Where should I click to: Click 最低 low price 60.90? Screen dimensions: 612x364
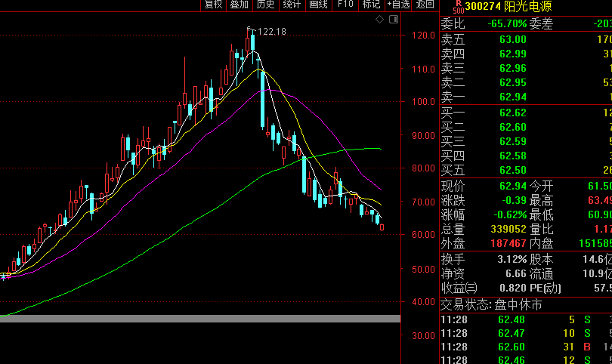coord(599,215)
